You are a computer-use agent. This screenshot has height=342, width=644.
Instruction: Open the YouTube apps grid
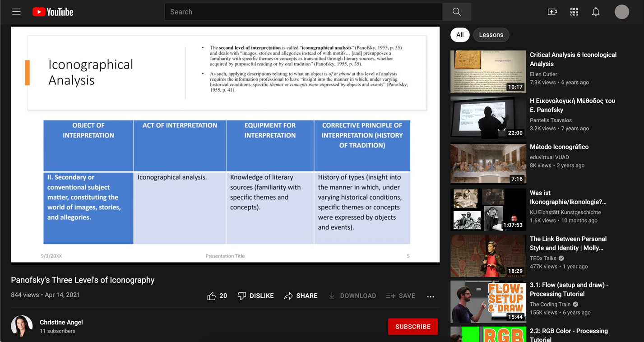[x=574, y=12]
